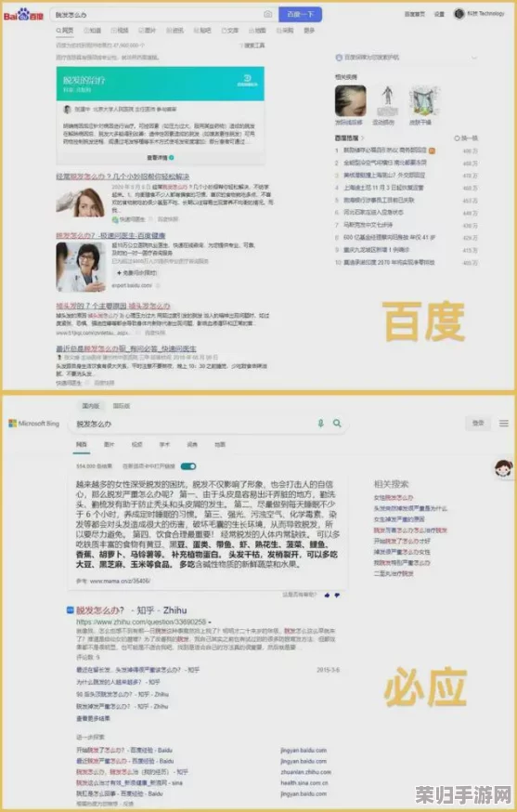Viewport: 517px width, 812px height.
Task: Open result 脱发怎么办？- 知乎 - Zhihu
Action: 132,610
